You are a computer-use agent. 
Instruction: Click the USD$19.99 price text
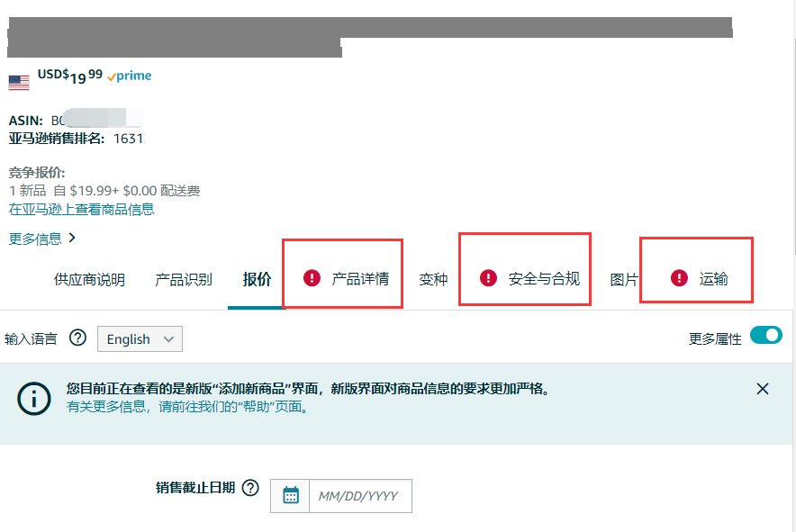pyautogui.click(x=70, y=76)
